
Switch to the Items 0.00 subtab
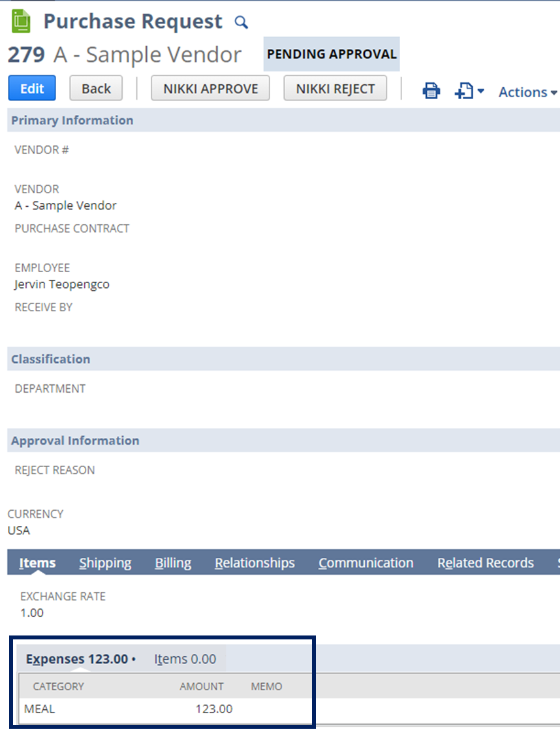click(185, 658)
